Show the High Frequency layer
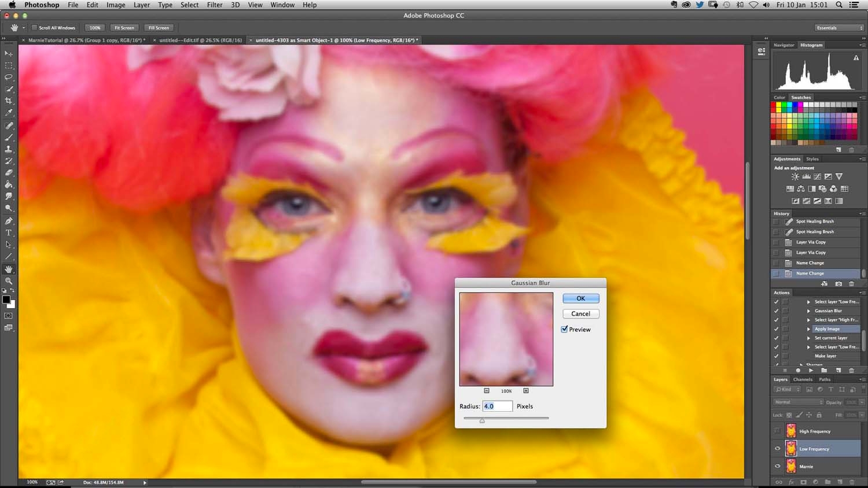This screenshot has width=868, height=488. (777, 431)
